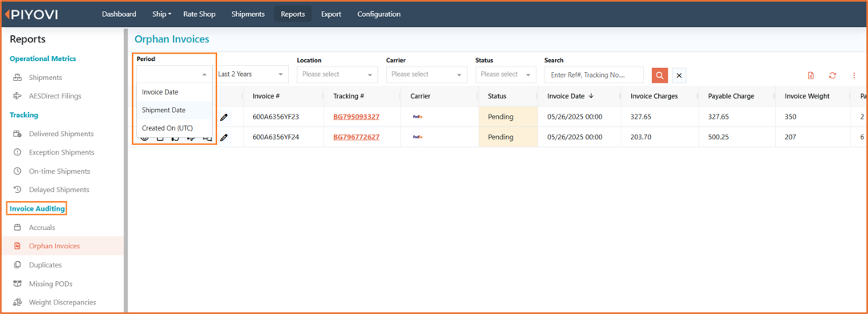Screen dimensions: 868x314
Task: Click the Status column header
Action: click(497, 96)
